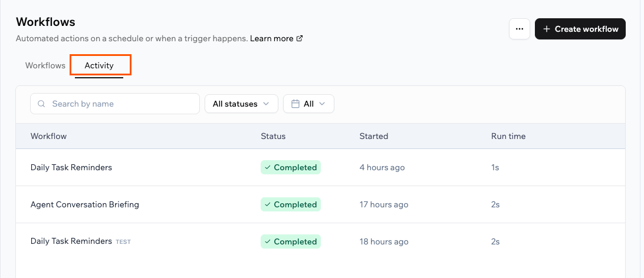Click Completed badge in the 18 hours ago row
Screen dimensions: 644x278
coord(291,241)
